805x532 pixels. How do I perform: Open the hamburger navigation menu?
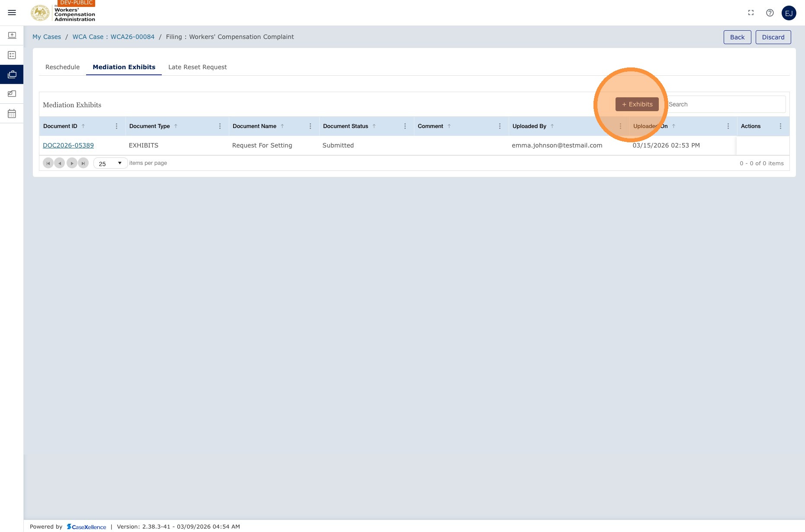(x=12, y=13)
